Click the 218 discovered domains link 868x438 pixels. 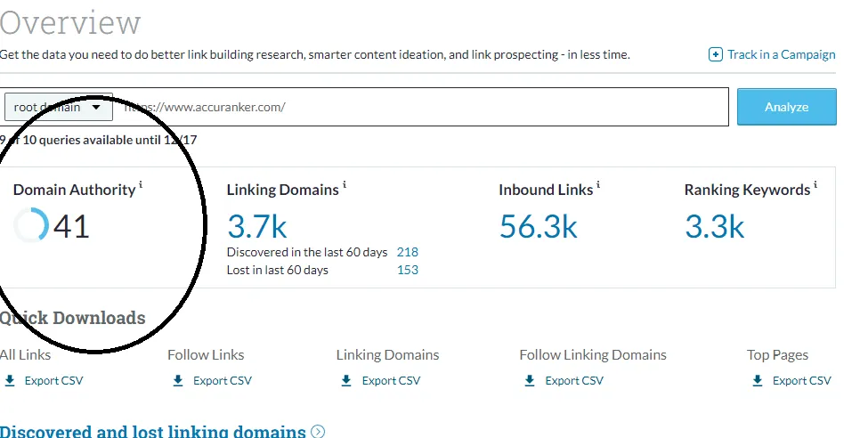tap(408, 252)
